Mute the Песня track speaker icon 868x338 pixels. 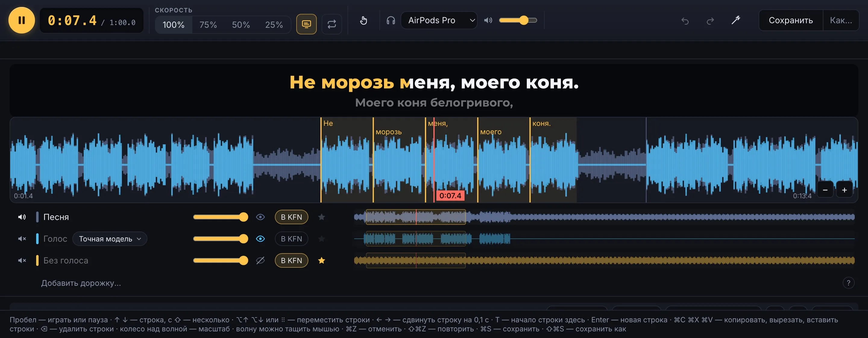22,217
